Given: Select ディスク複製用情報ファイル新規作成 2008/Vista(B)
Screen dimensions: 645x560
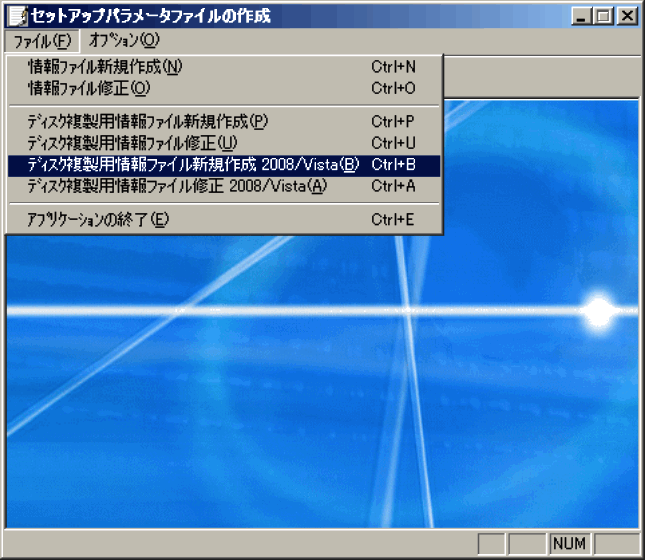Looking at the screenshot, I should tap(224, 165).
